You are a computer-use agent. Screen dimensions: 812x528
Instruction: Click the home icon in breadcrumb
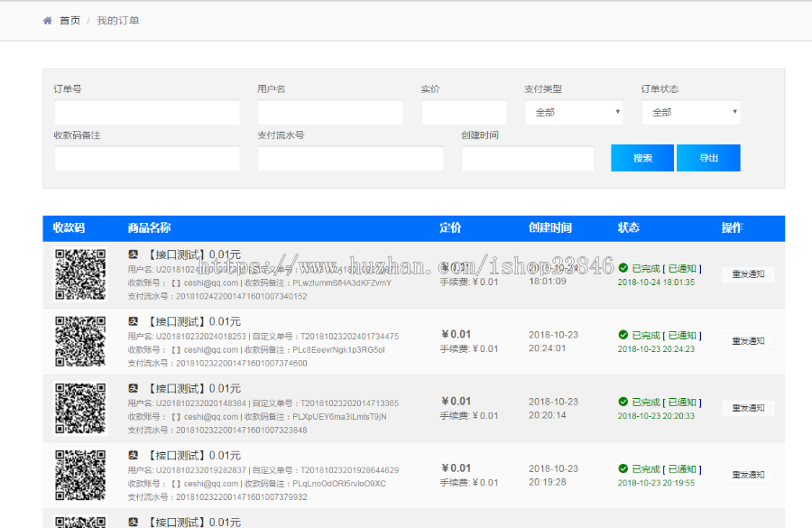click(47, 21)
